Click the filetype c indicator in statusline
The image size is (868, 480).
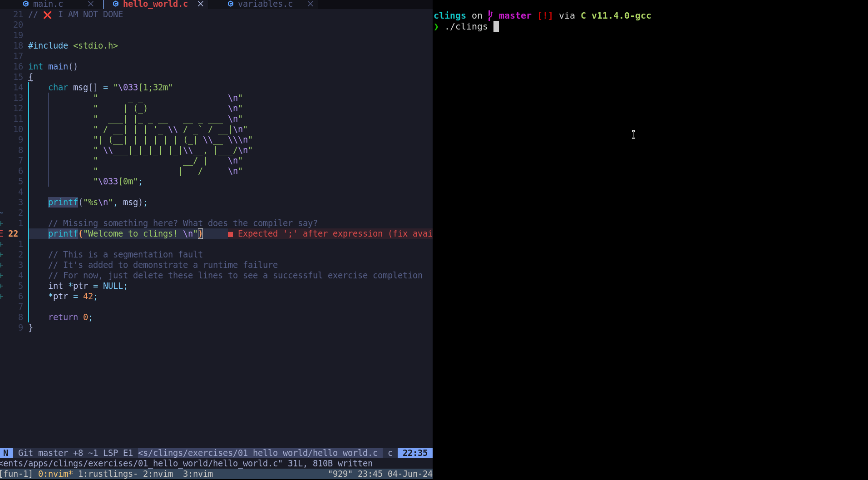tap(390, 453)
